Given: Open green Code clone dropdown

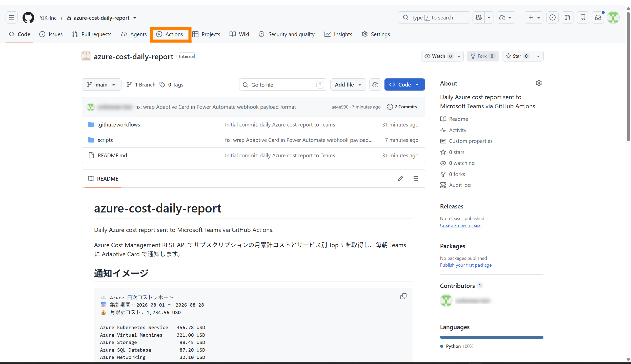Looking at the screenshot, I should 404,85.
